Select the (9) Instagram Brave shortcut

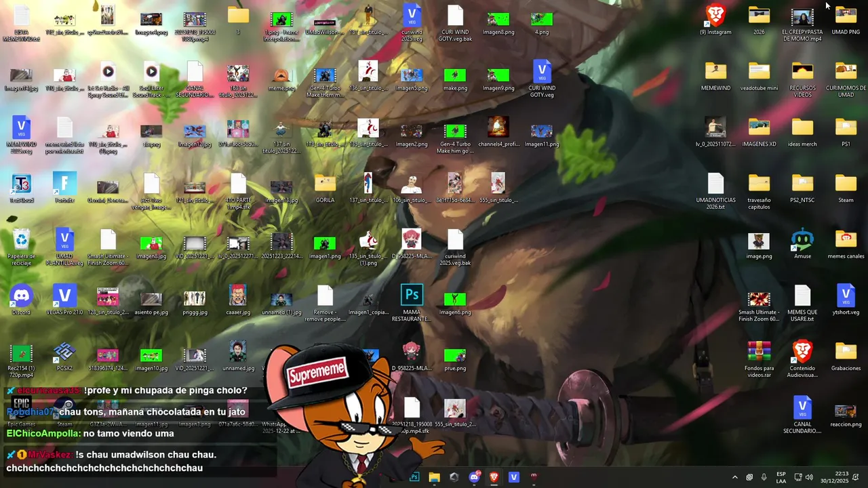(715, 20)
